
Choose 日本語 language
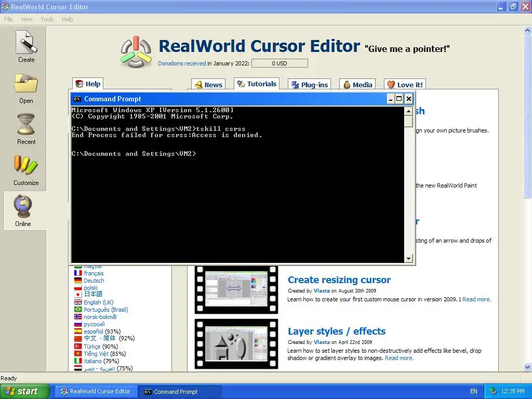(x=94, y=294)
